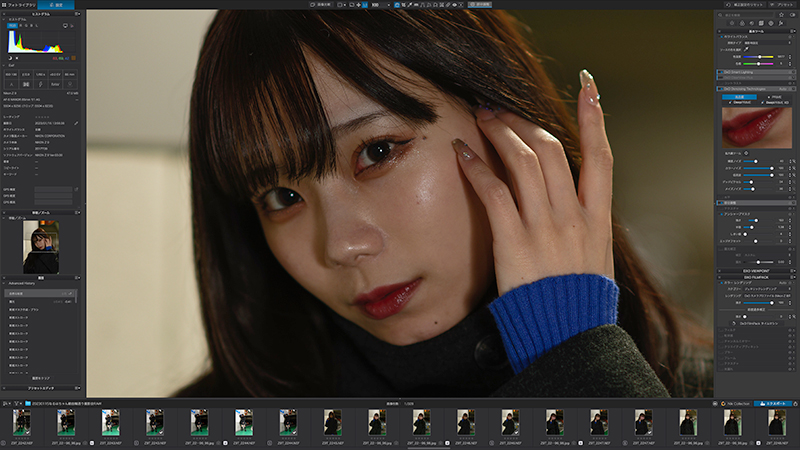Viewport: 800px width, 450px height.
Task: Open the histogram panel options menu
Action: click(77, 14)
